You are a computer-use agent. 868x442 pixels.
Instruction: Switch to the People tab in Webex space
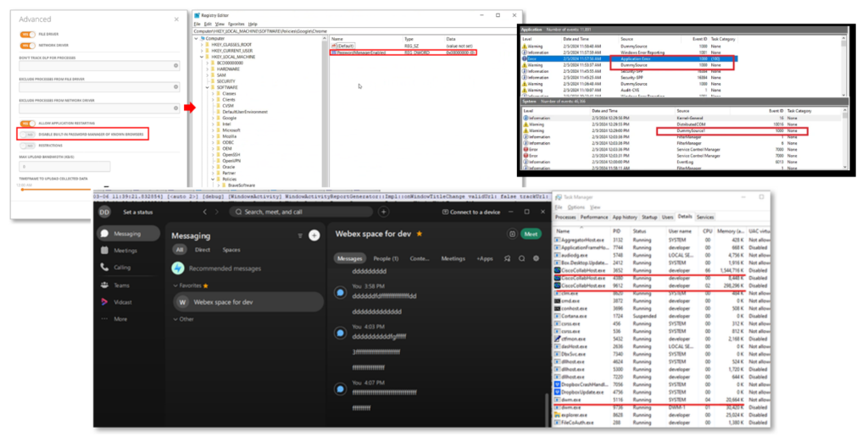(x=387, y=258)
